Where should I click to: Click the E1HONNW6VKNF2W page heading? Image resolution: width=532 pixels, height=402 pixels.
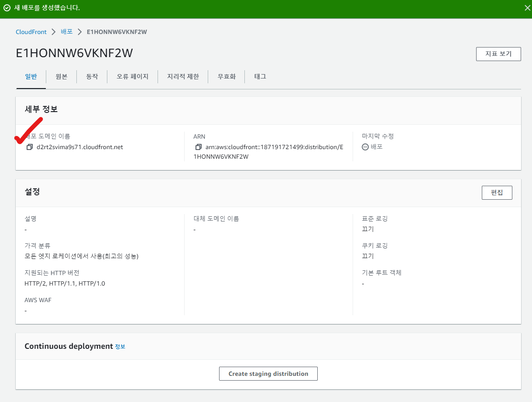point(75,53)
